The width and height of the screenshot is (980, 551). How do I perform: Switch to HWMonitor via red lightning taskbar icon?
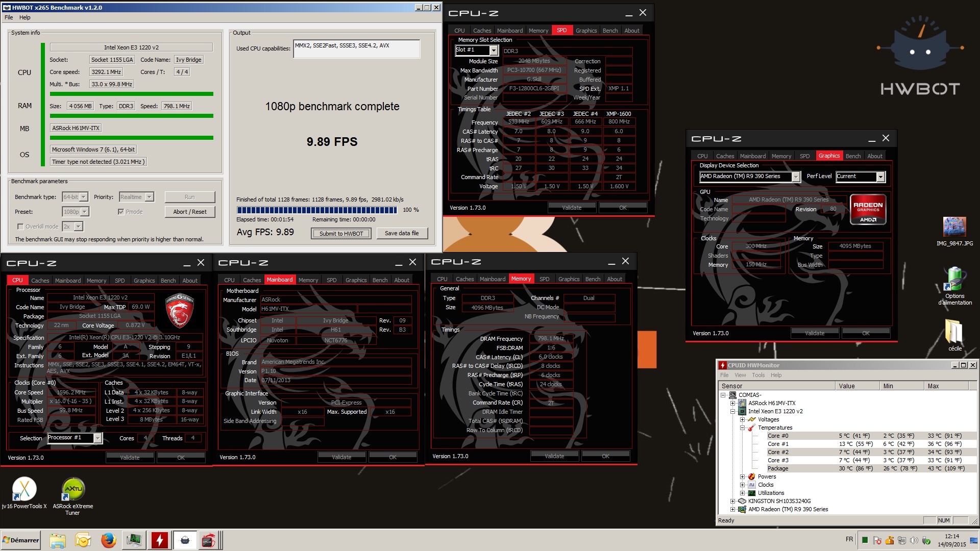[160, 540]
